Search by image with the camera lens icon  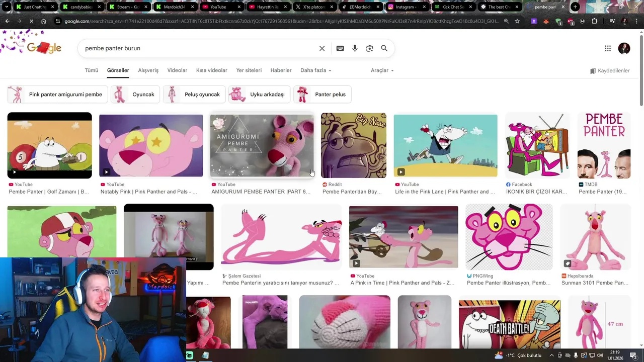point(370,48)
